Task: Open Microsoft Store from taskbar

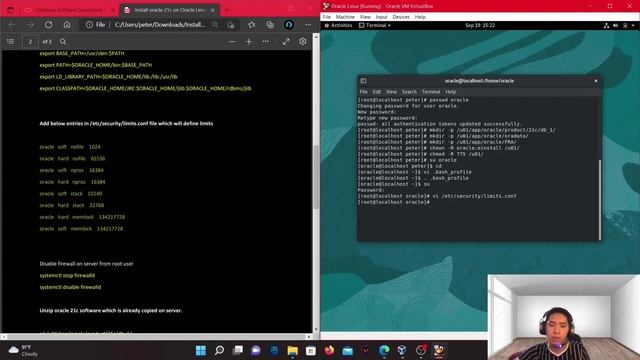Action: [x=311, y=350]
